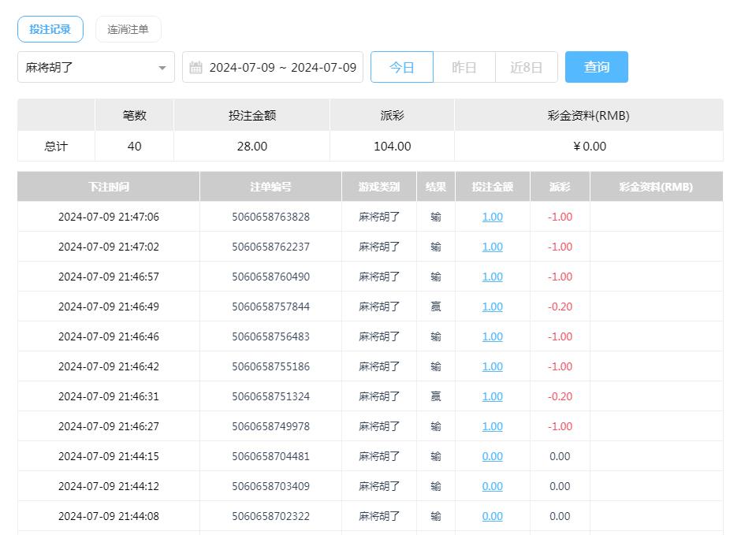Switch to the 投注记录 tab
The height and width of the screenshot is (535, 756).
[50, 28]
